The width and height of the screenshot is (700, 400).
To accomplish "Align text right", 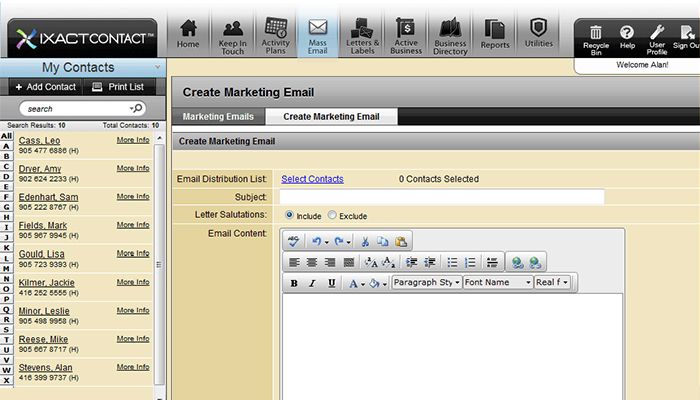I will [330, 262].
